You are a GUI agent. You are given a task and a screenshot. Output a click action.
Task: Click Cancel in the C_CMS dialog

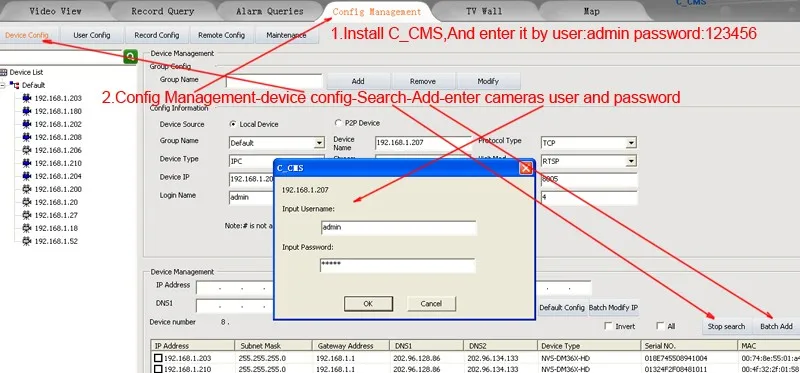click(431, 304)
